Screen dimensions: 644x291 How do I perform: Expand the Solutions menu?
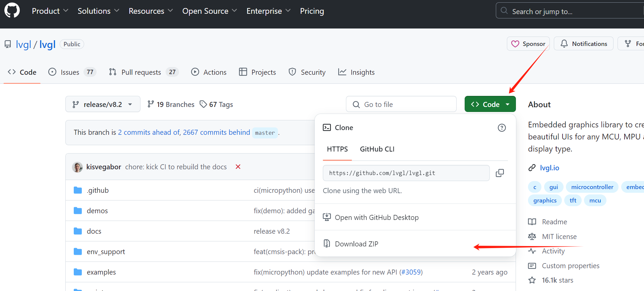98,11
